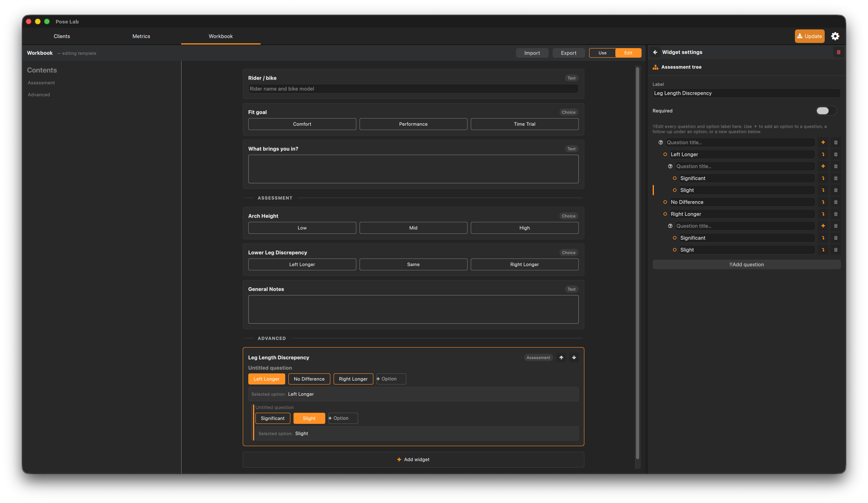Delete the top-level question via trash icon

pos(836,142)
